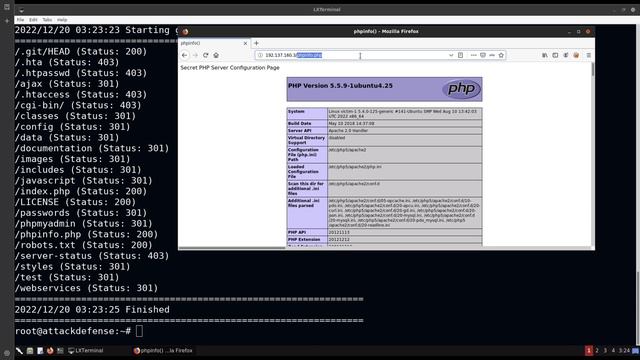The image size is (640, 360).
Task: Open the Firefox home page button
Action: (216, 55)
